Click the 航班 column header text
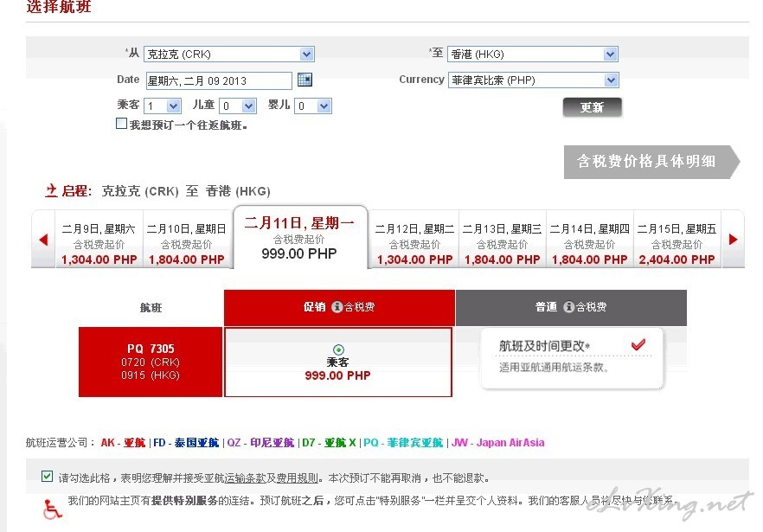Screen dimensions: 763x532 (x=151, y=308)
